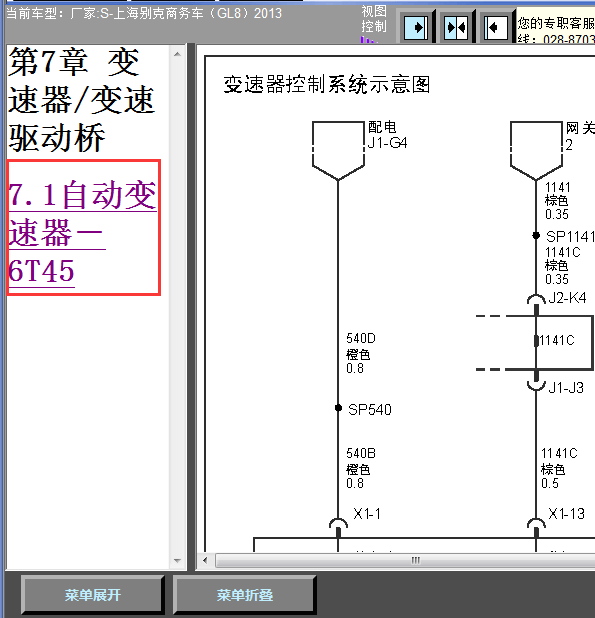The image size is (595, 618).
Task: Click the 1141 棕色 0.35 wire label
Action: pos(558,201)
